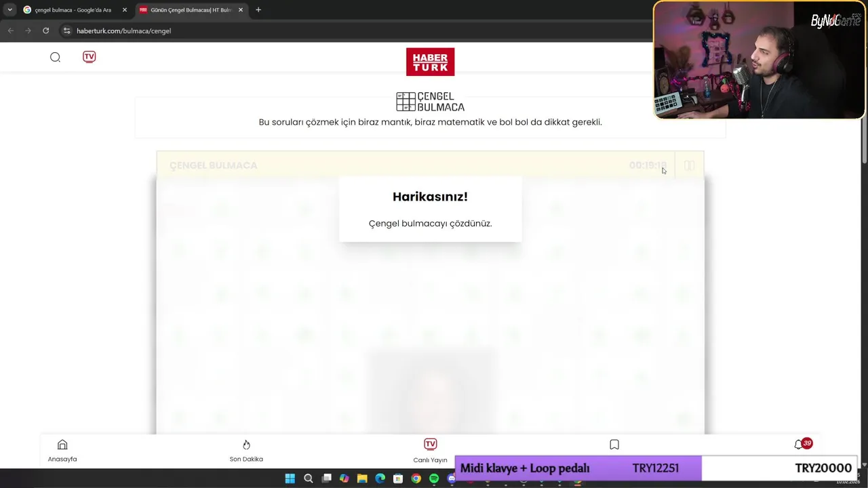Viewport: 868px width, 488px height.
Task: Open Spotify from the taskbar
Action: click(434, 479)
